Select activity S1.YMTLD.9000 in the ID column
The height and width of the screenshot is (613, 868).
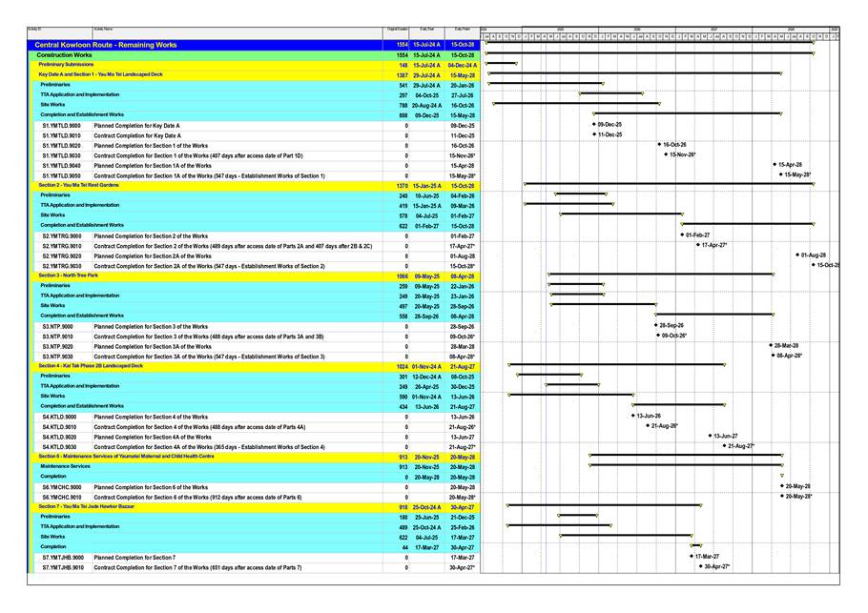(62, 125)
